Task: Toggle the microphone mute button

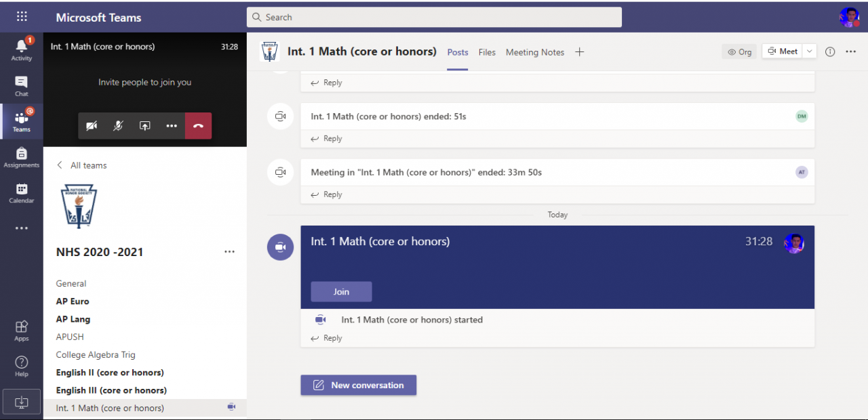Action: [118, 126]
